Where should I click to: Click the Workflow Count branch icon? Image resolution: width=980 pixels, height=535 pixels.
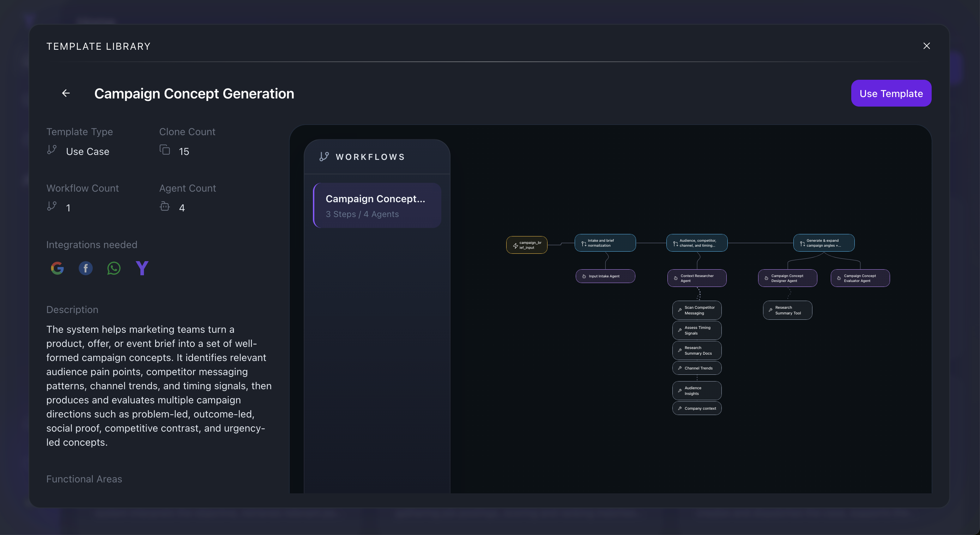pyautogui.click(x=52, y=206)
